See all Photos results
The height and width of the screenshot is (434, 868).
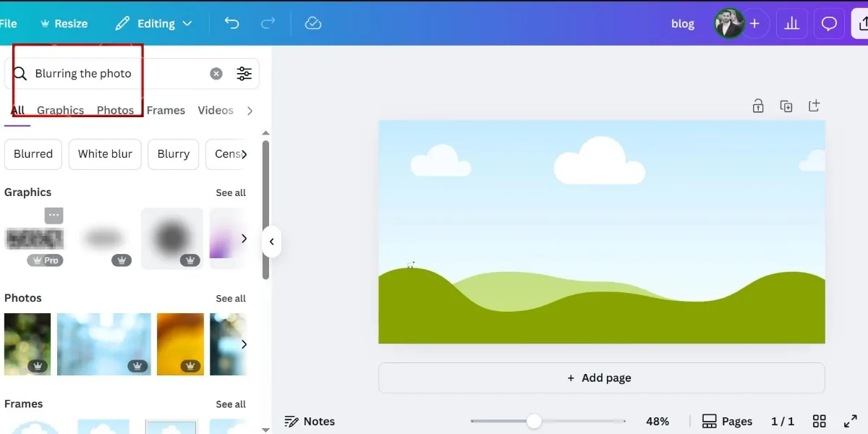(231, 298)
